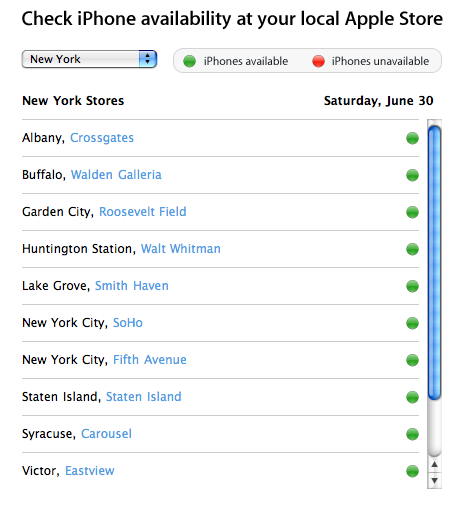Open the Walden Galleria store link
Image resolution: width=459 pixels, height=508 pixels.
point(116,175)
